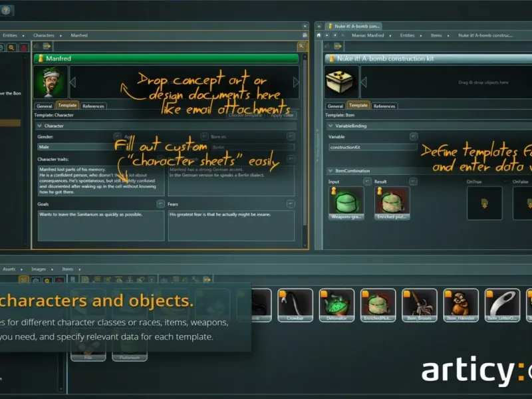Click the Fears text box
Screen dimensions: 532x399
tap(231, 225)
